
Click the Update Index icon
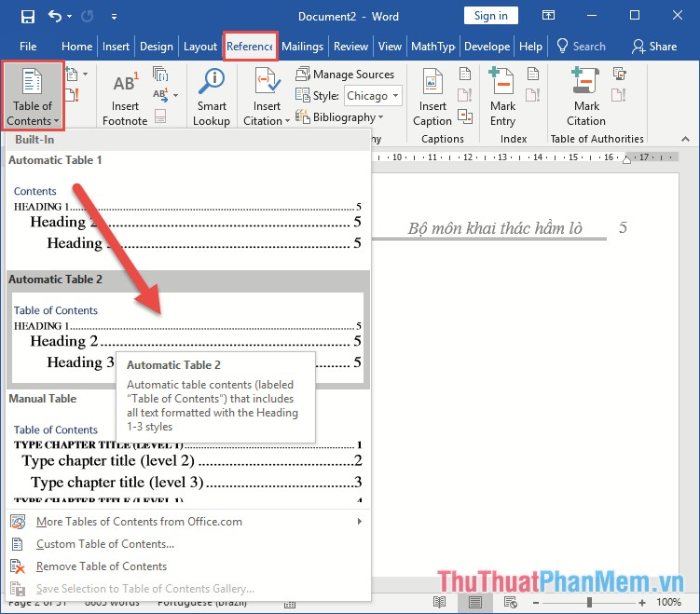[533, 95]
